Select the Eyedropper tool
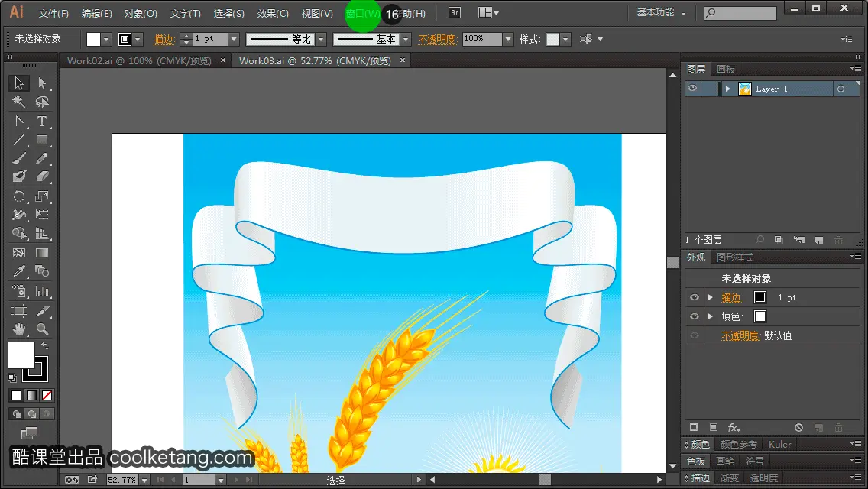This screenshot has height=489, width=868. click(19, 271)
